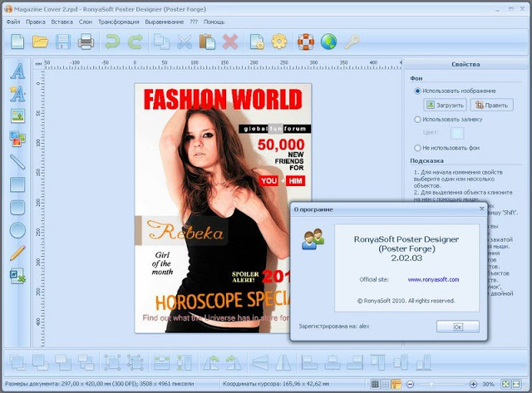Open the Правка menu

pos(35,22)
